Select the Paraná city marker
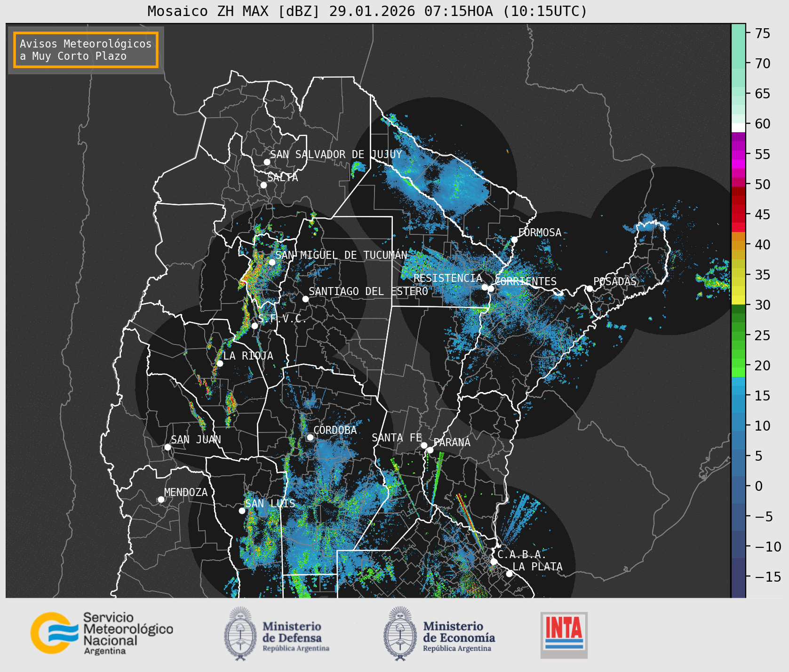The image size is (789, 672). tap(430, 450)
